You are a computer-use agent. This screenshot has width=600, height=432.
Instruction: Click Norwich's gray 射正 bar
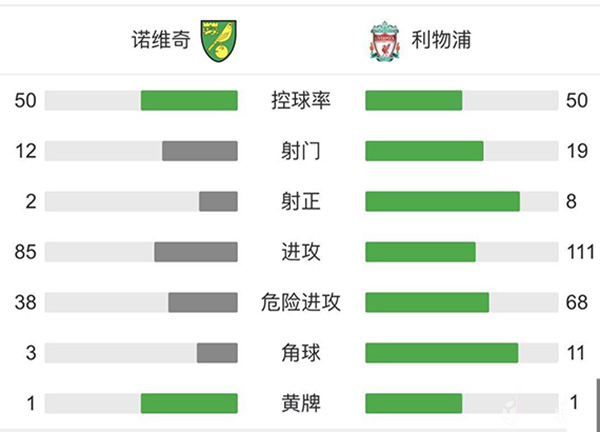coord(218,202)
